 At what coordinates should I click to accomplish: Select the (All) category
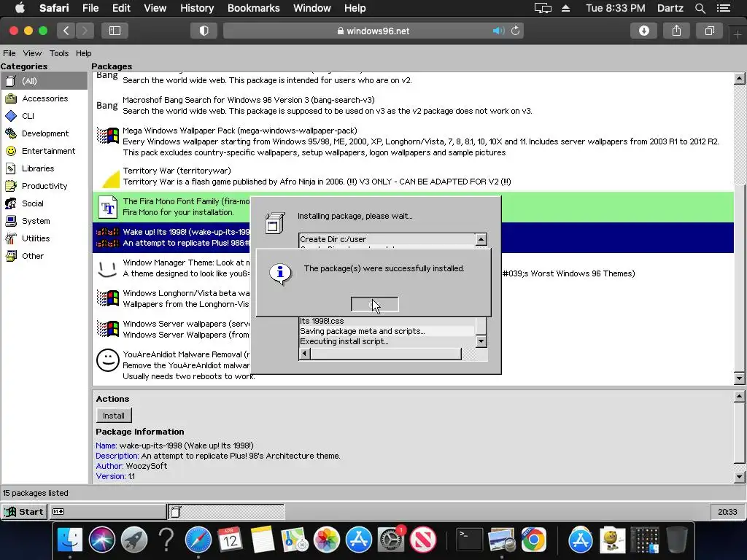(x=44, y=81)
